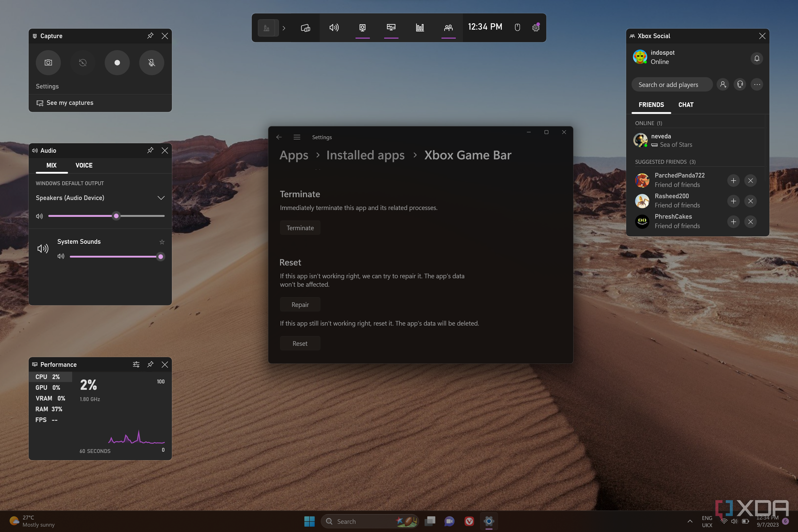Open the hamburger menu in Settings
The width and height of the screenshot is (798, 532).
(x=296, y=137)
